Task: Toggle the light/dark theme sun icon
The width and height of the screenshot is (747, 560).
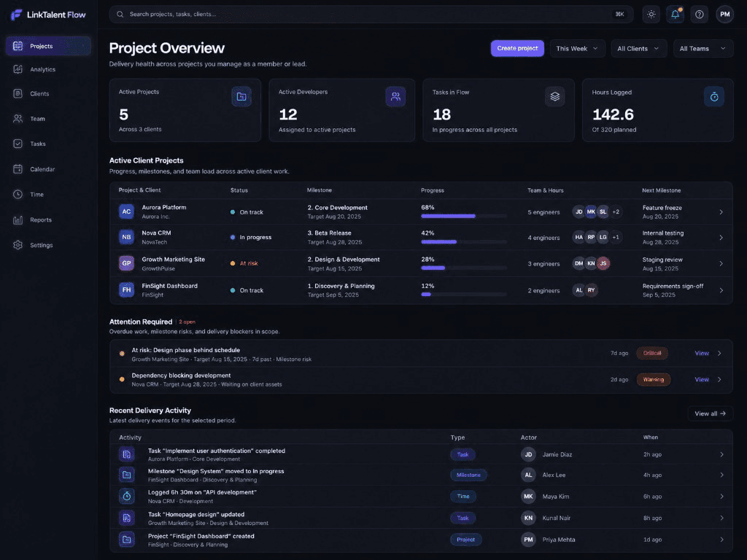Action: click(651, 15)
